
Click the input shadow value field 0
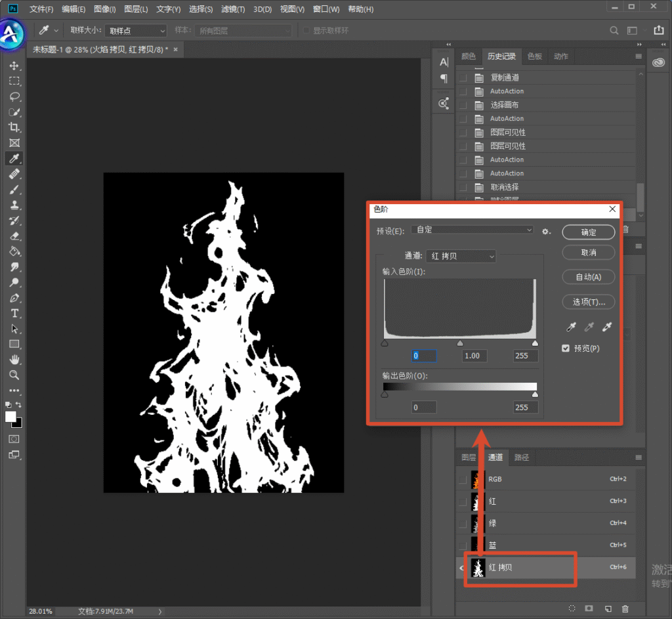[424, 356]
